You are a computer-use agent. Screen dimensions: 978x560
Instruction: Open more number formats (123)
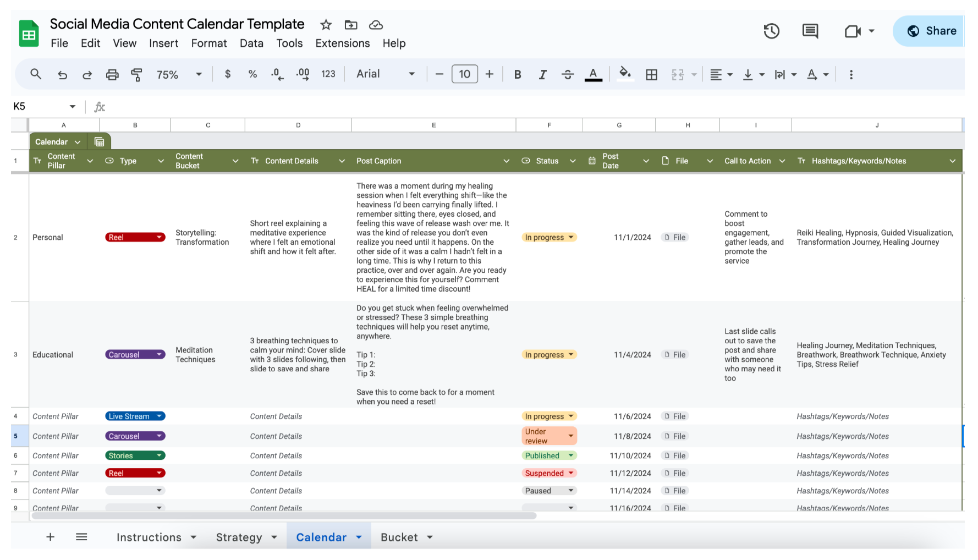[328, 74]
